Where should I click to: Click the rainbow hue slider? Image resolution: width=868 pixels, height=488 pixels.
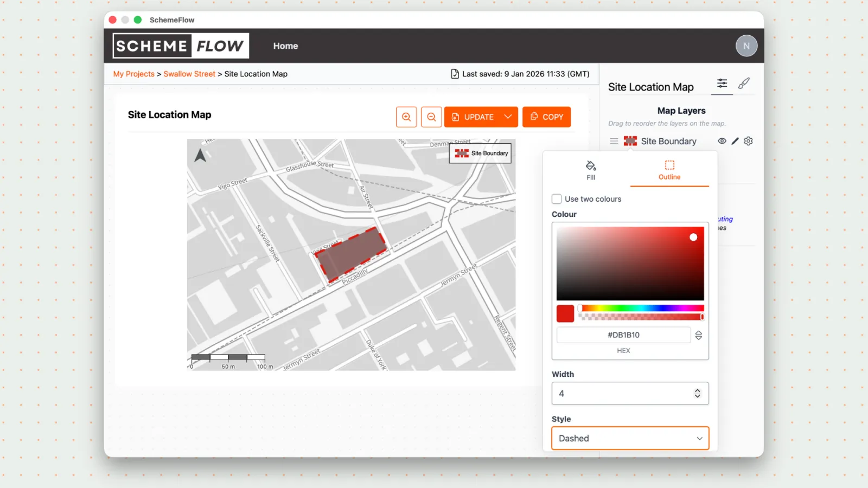pos(641,308)
